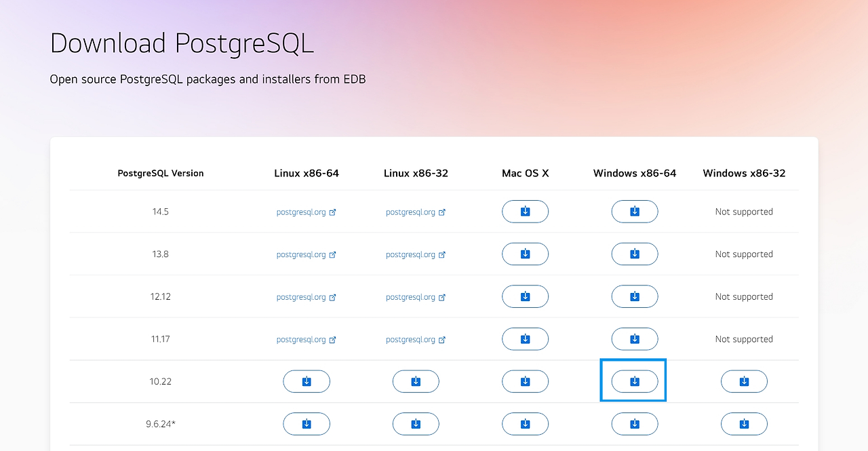Image resolution: width=868 pixels, height=451 pixels.
Task: Download PostgreSQL 14.5 for Mac OS X
Action: (525, 212)
